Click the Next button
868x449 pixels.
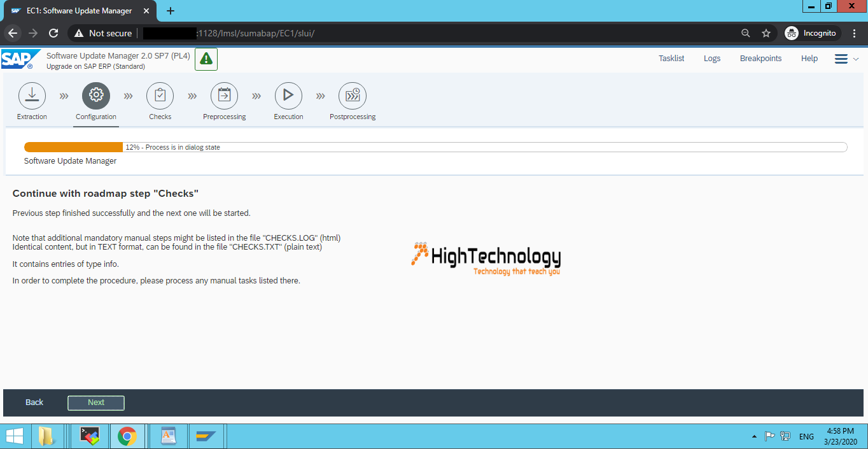click(96, 403)
